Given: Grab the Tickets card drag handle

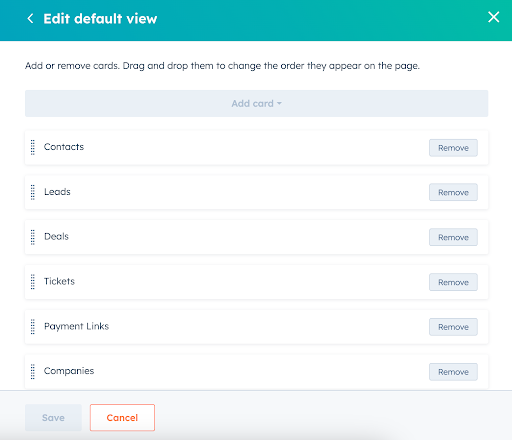Looking at the screenshot, I should (x=33, y=282).
